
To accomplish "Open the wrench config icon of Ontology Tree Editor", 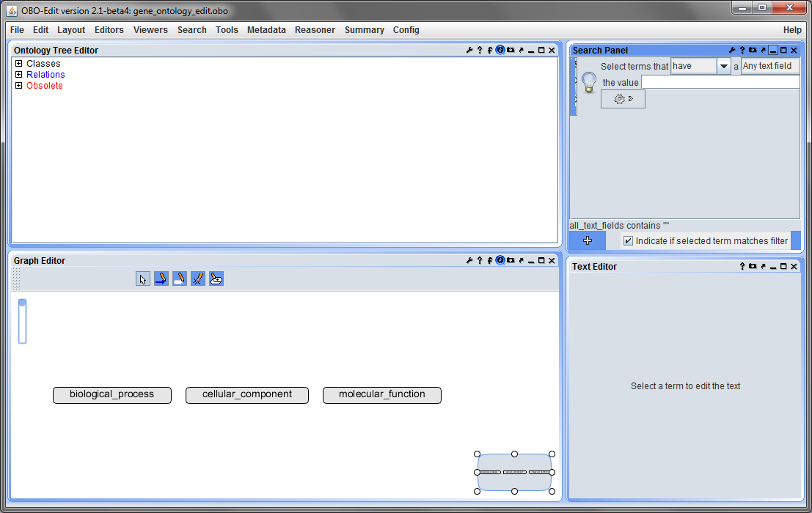I will (469, 50).
